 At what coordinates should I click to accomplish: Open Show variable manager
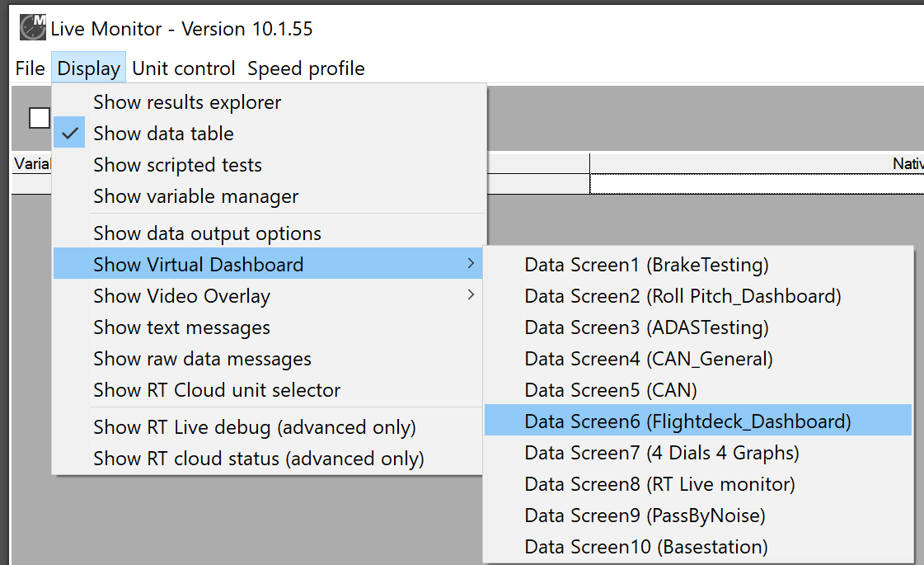coord(195,196)
